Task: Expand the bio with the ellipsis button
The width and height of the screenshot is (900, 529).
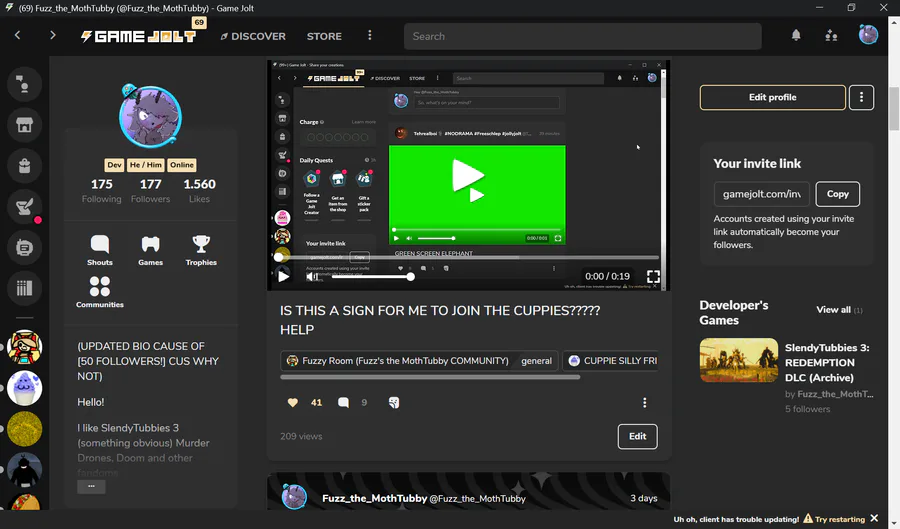Action: pyautogui.click(x=91, y=487)
